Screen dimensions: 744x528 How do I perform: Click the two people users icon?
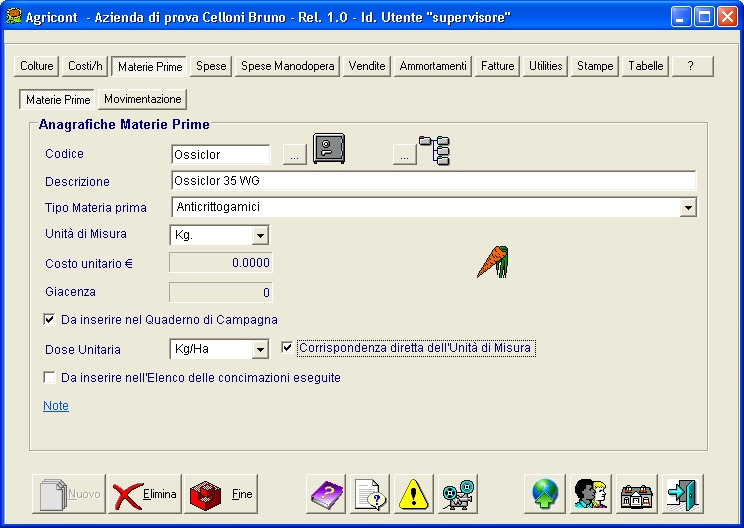click(589, 494)
